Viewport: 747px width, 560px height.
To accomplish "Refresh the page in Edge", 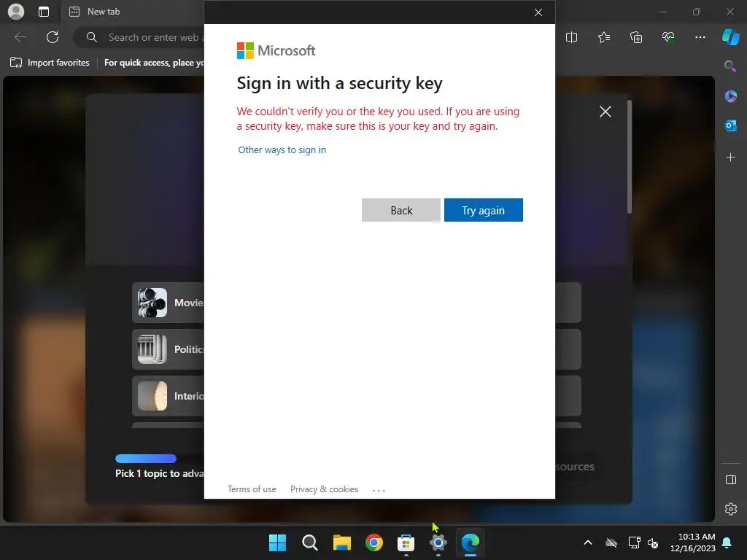I will [x=53, y=37].
